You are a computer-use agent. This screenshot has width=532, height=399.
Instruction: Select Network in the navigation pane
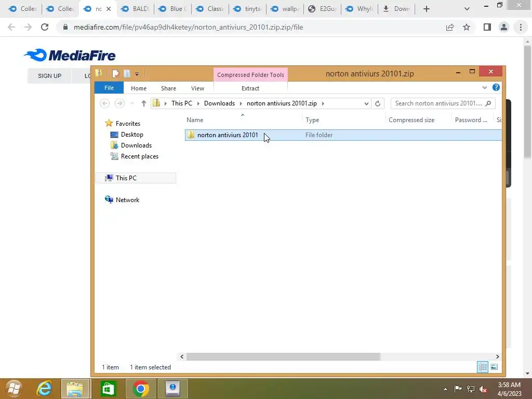click(x=127, y=200)
